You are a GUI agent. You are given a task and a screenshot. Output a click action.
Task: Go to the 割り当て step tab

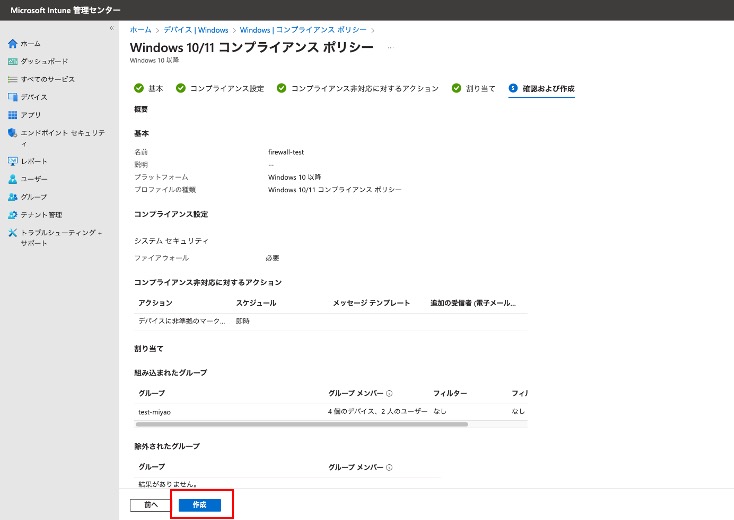click(473, 88)
